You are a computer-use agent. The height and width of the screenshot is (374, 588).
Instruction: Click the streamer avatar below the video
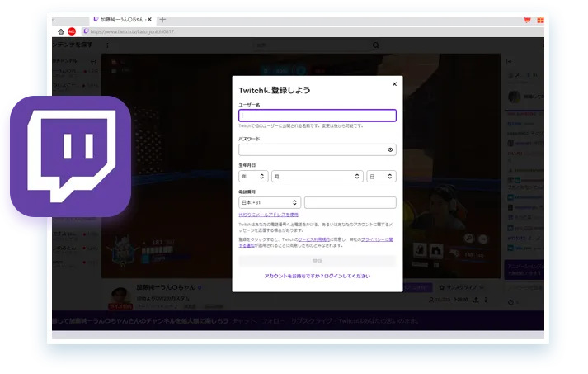(x=120, y=298)
